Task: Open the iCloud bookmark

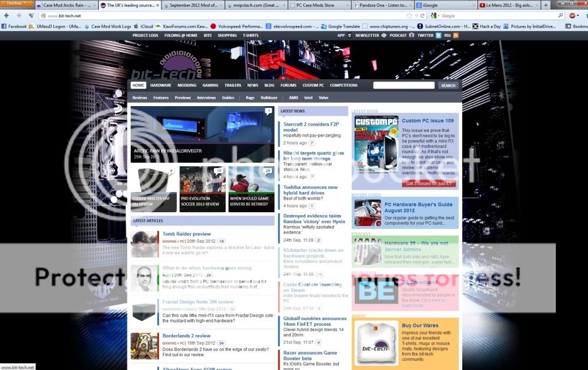Action: tap(143, 26)
